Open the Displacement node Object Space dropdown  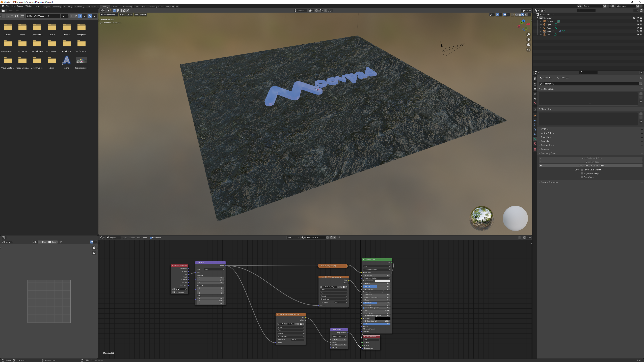point(339,336)
